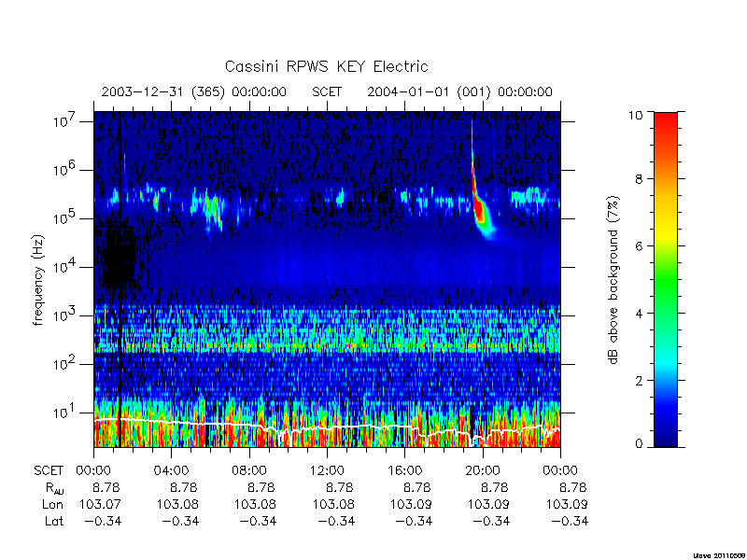Click the red burst feature in the spectrogram
747x560 pixels.
[479, 209]
